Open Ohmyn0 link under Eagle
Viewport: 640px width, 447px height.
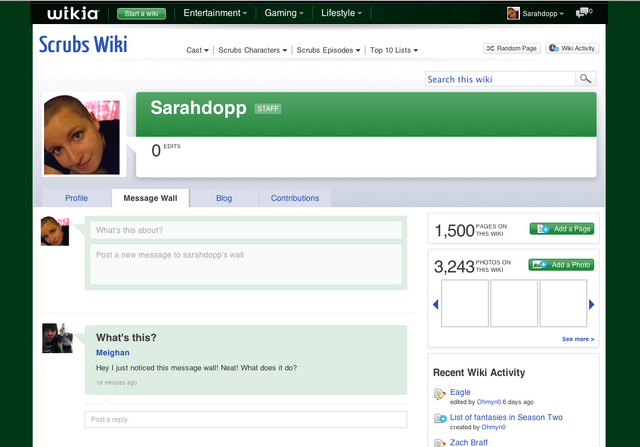[x=489, y=402]
